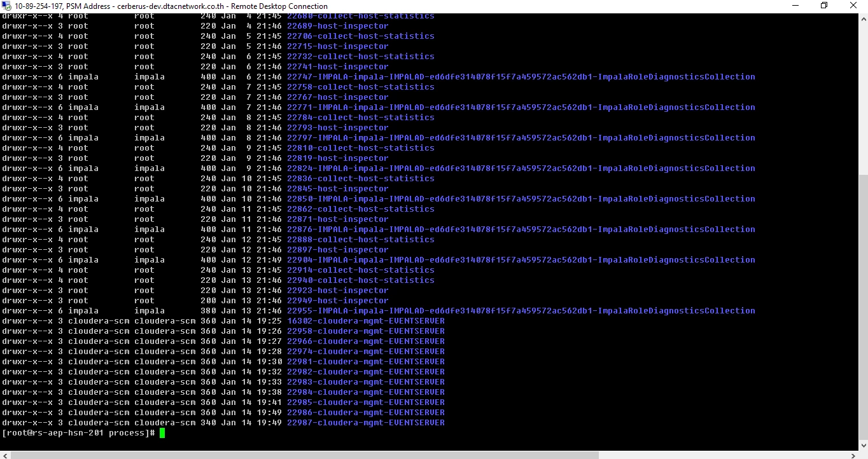Click the 22958-cloudera-mgmt-EVENTSERVER directory name
868x459 pixels.
pyautogui.click(x=366, y=331)
